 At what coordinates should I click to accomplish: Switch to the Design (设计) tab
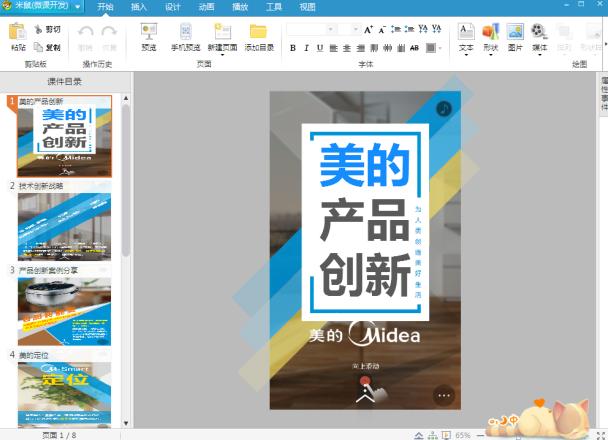pos(172,7)
